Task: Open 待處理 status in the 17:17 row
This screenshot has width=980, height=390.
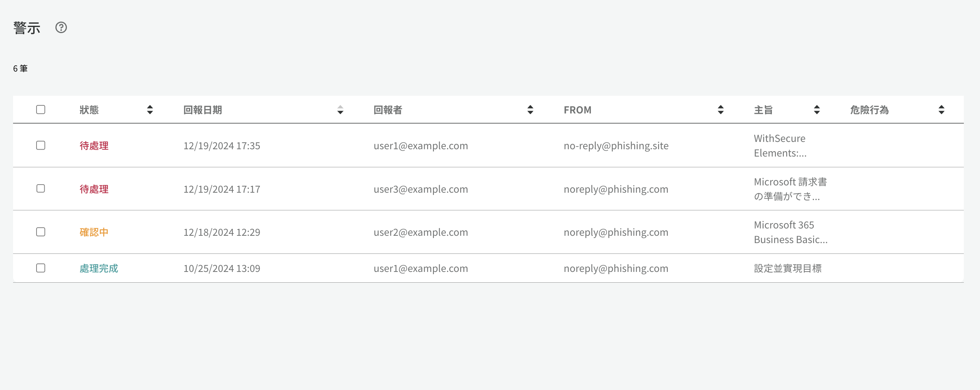Action: pyautogui.click(x=94, y=189)
